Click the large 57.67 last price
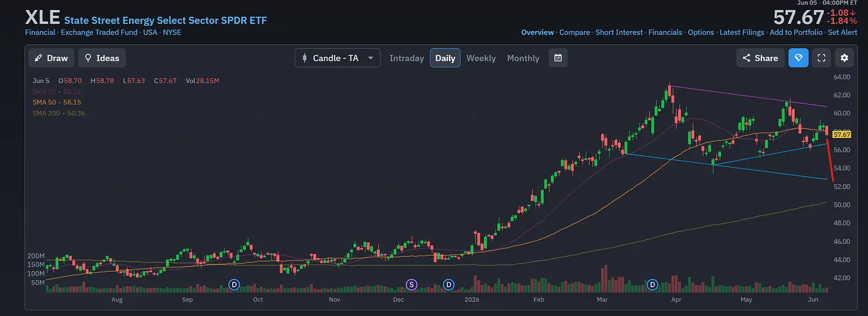868x316 pixels. pos(798,17)
